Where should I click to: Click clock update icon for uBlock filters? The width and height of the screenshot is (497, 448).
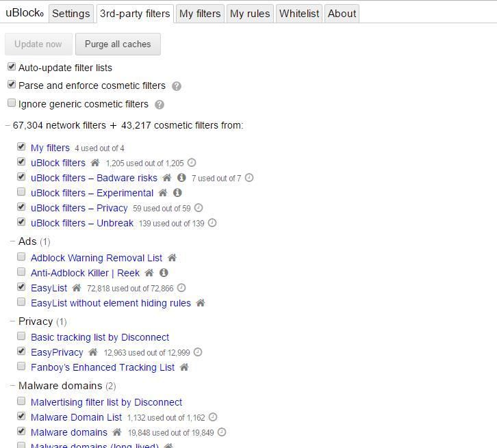click(192, 162)
